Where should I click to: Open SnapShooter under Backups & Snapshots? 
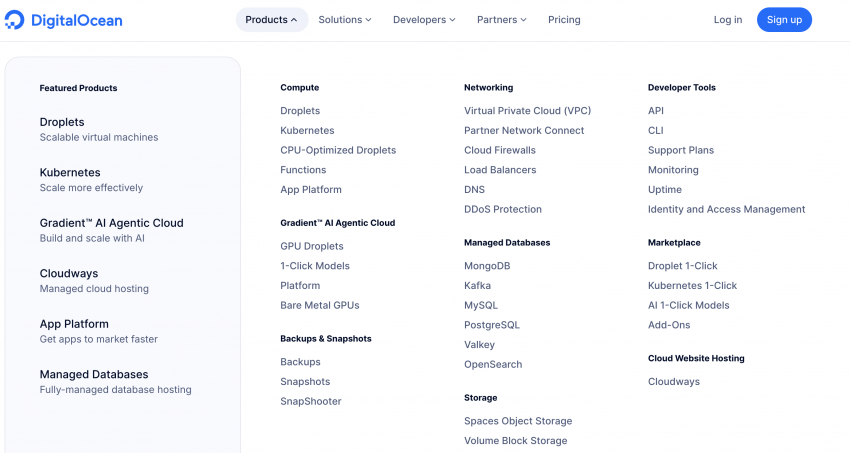coord(310,401)
